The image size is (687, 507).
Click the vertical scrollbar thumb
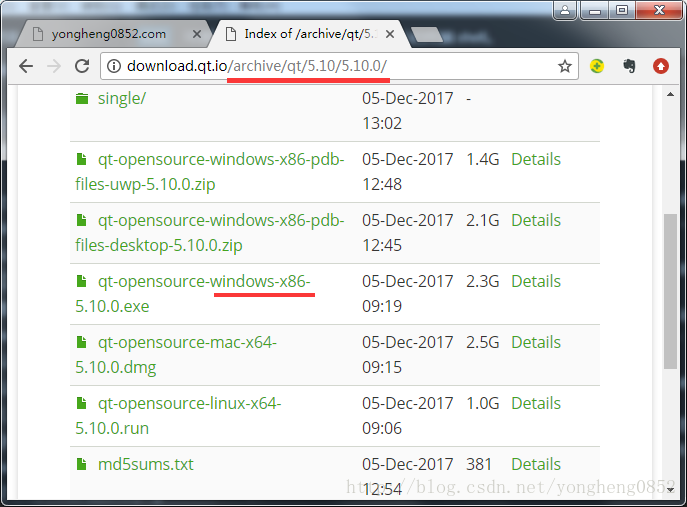coord(670,291)
